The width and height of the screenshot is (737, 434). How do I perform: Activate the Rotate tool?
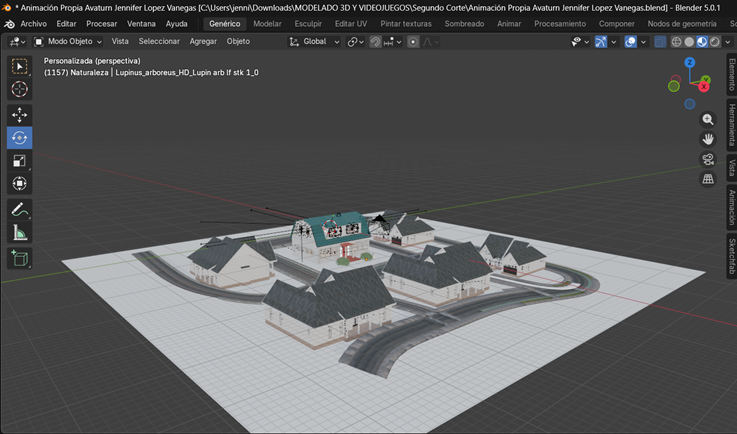19,138
